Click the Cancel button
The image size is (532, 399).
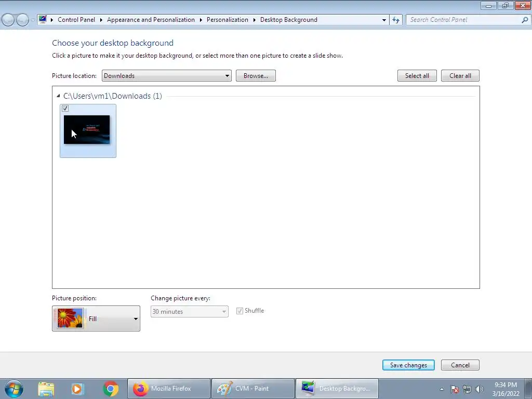(x=460, y=365)
